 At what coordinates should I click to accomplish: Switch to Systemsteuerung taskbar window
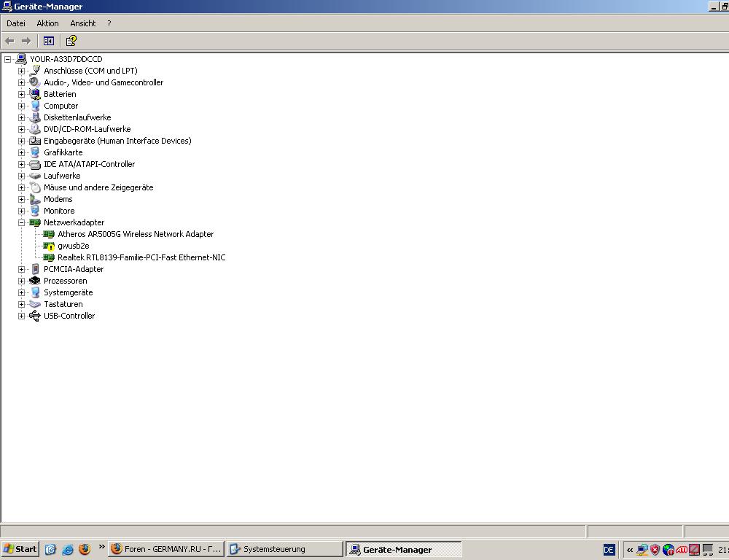click(x=284, y=549)
